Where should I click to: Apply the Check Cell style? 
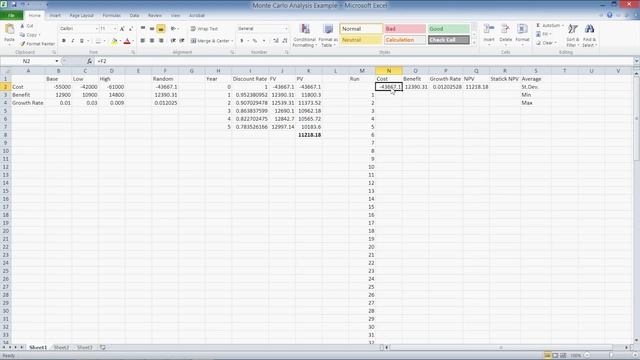click(x=449, y=40)
